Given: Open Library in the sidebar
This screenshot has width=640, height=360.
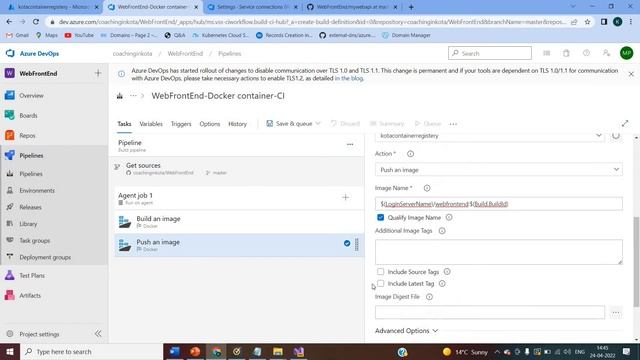Looking at the screenshot, I should tap(28, 224).
